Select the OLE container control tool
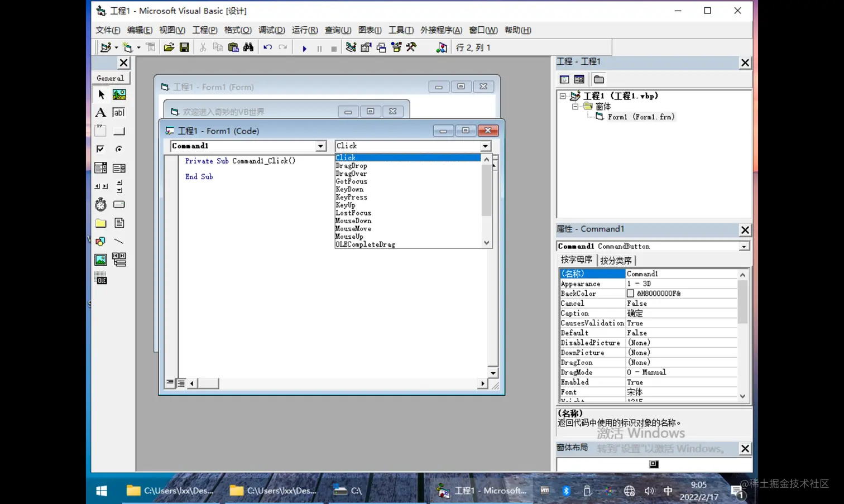 (x=100, y=278)
